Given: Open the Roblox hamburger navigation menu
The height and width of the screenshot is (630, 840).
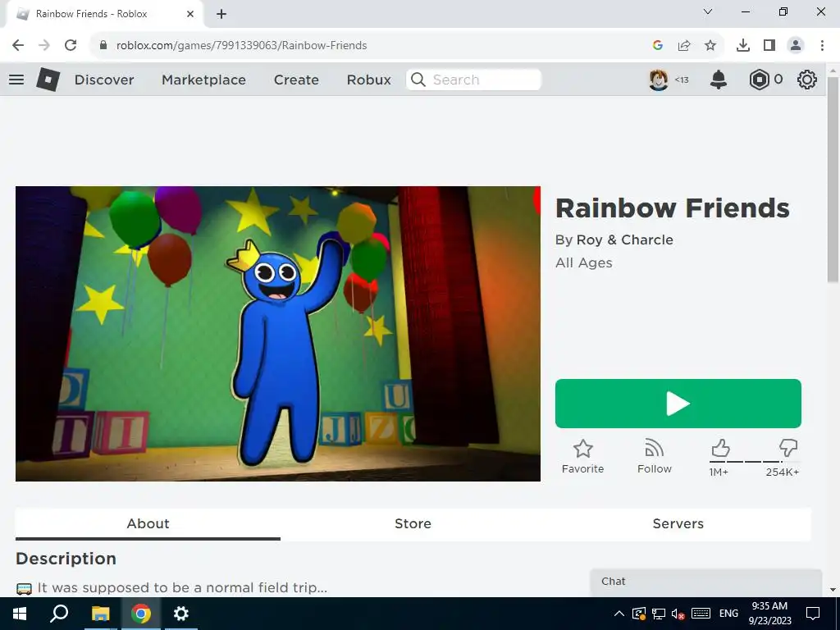Looking at the screenshot, I should tap(16, 80).
